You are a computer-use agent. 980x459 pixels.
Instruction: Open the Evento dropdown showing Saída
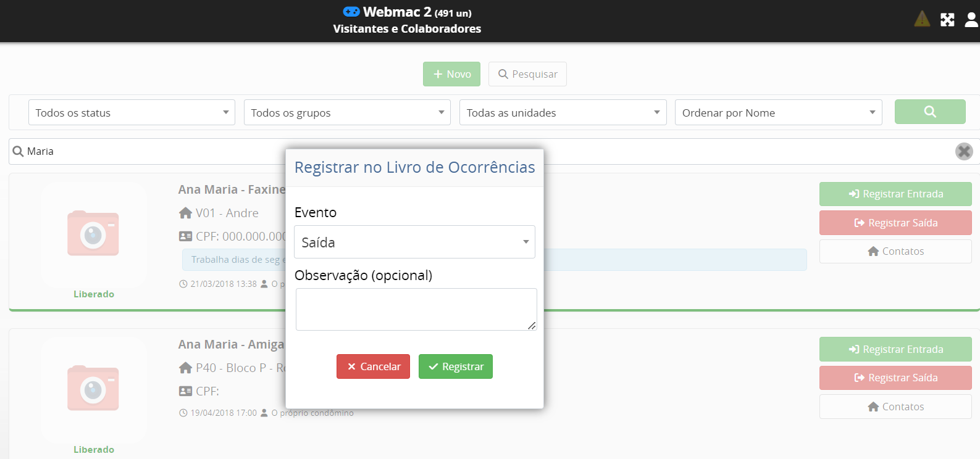point(414,242)
